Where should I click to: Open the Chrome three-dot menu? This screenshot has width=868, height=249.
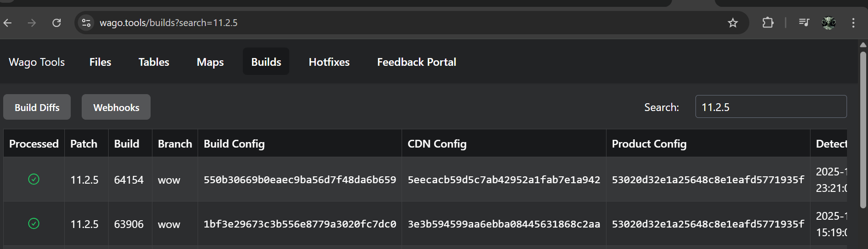coord(853,23)
